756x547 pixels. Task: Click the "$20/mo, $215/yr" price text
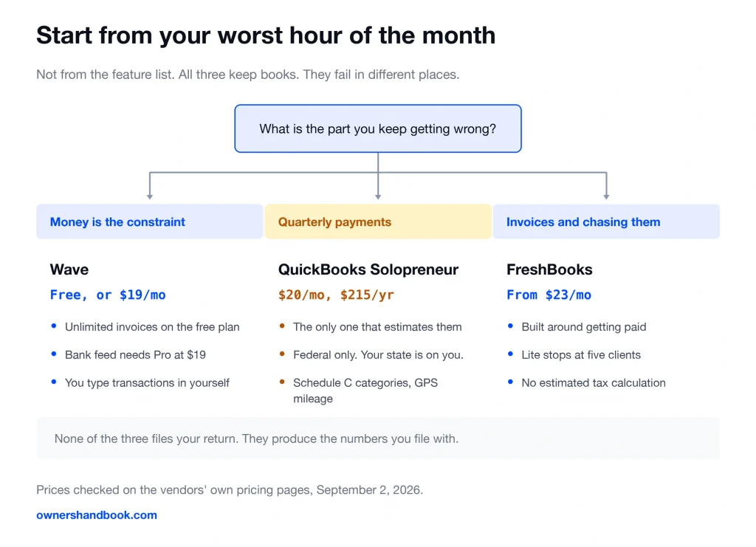click(x=336, y=295)
